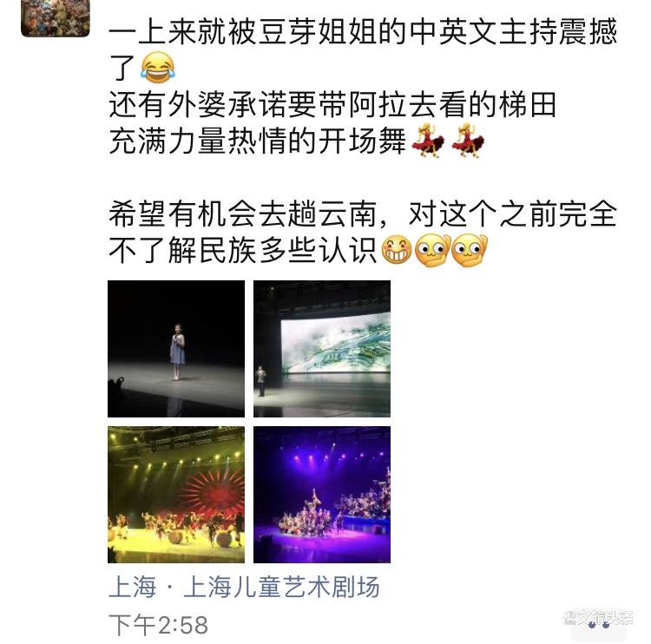The width and height of the screenshot is (651, 644).
Task: Open photo of purple-lit stage performance
Action: tap(322, 495)
